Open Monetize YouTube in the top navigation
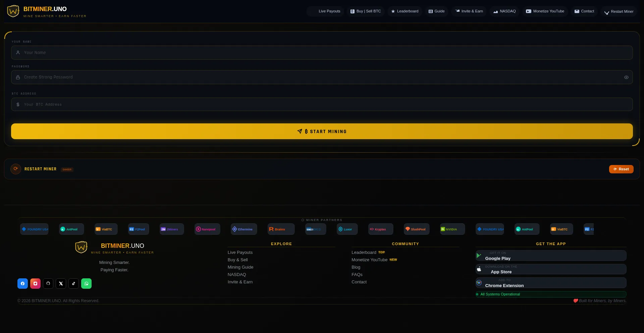 point(545,11)
